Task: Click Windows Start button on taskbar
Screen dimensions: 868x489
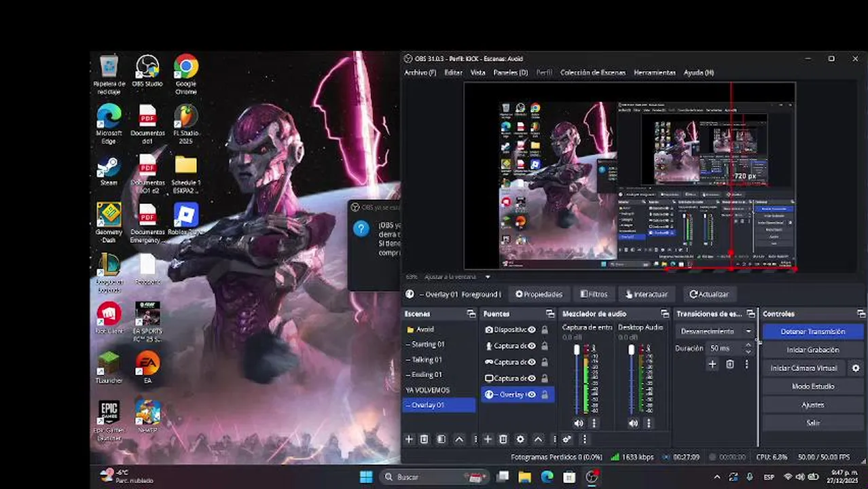Action: click(365, 477)
